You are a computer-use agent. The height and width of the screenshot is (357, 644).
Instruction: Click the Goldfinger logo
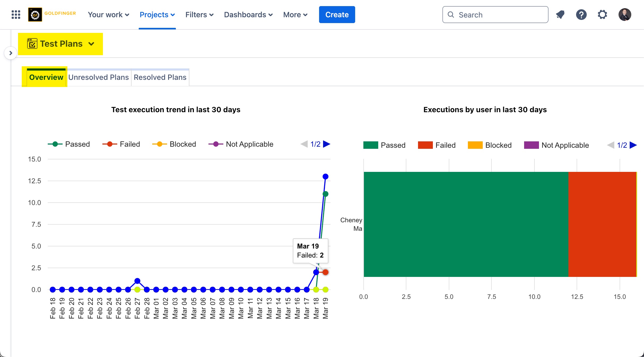click(35, 15)
